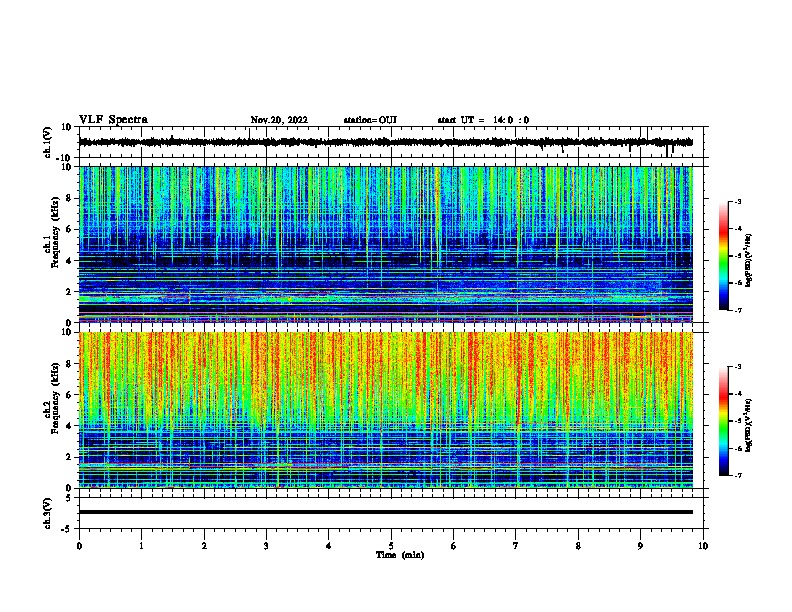This screenshot has height=612, width=792.
Task: Click the 'ch.3(V)' vertical axis label
Action: pyautogui.click(x=48, y=514)
